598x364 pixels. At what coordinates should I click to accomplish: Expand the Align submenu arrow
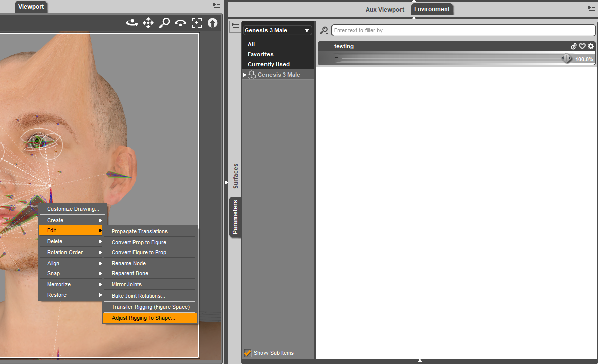pos(101,263)
